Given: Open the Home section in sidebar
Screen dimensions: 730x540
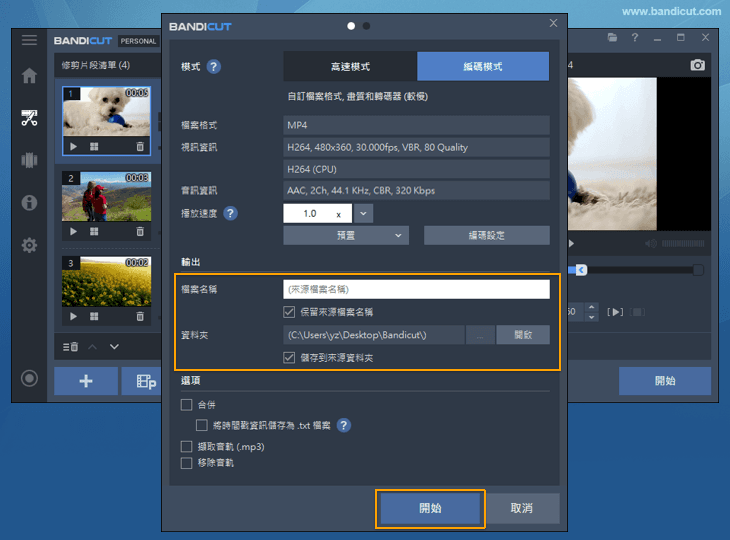Looking at the screenshot, I should [x=29, y=76].
